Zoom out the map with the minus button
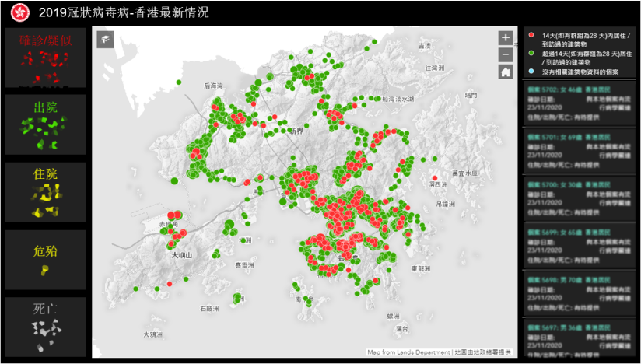Screen dimensions: 641x364 506,54
